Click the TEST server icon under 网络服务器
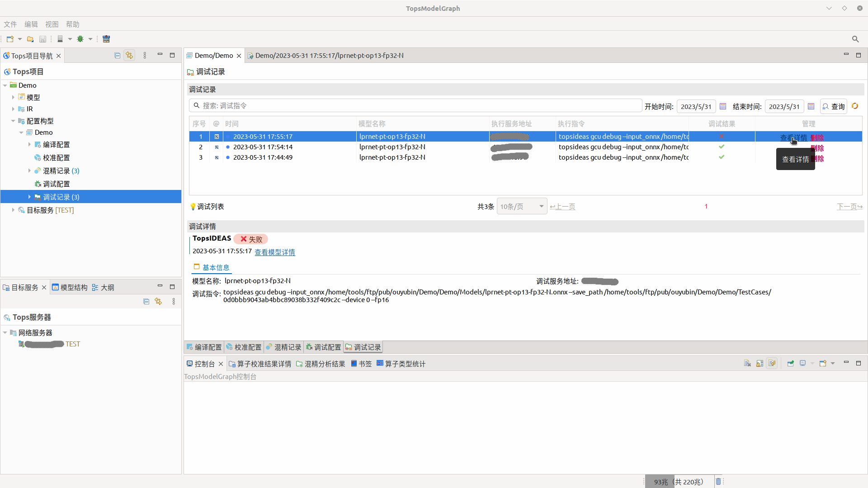The width and height of the screenshot is (868, 488). [x=21, y=344]
